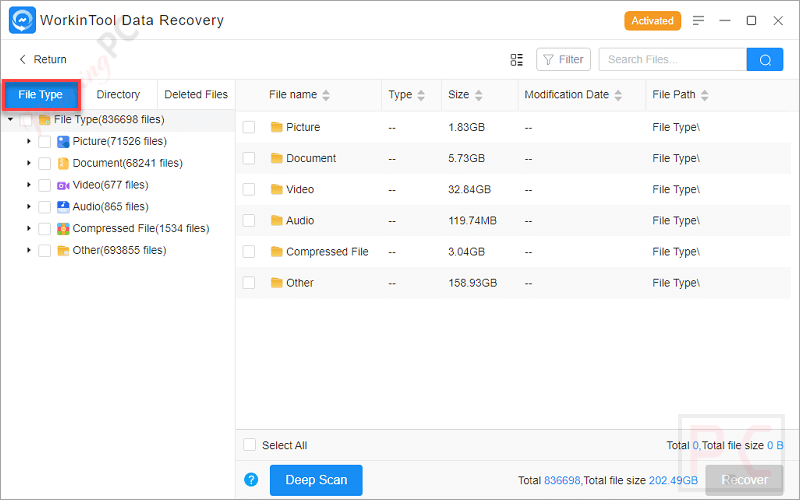Image resolution: width=800 pixels, height=500 pixels.
Task: Click the Picture folder icon in file list
Action: coord(277,127)
